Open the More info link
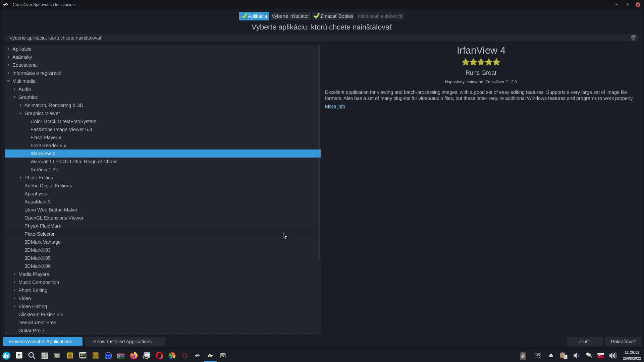Screen dimensions: 644x362 (x=335, y=106)
